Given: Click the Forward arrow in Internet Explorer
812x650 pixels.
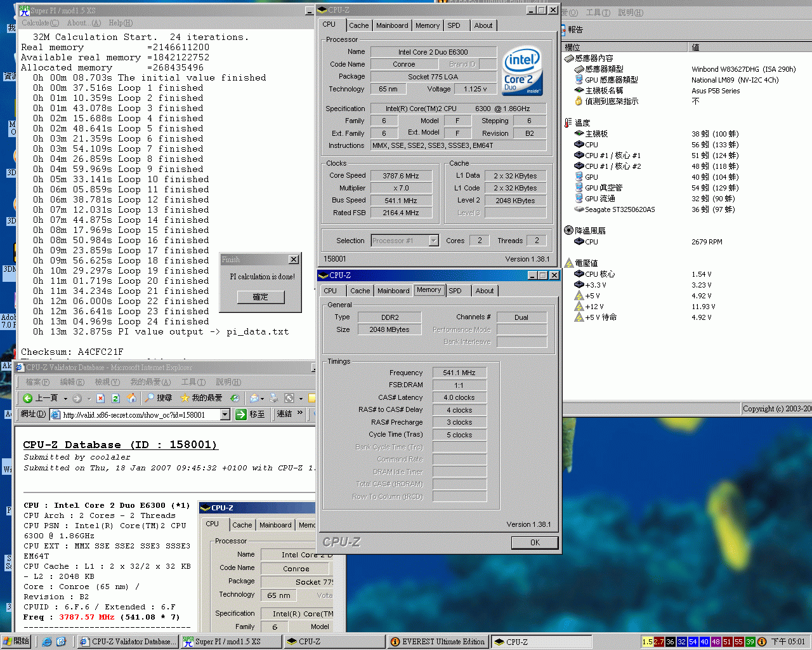Looking at the screenshot, I should click(x=77, y=398).
